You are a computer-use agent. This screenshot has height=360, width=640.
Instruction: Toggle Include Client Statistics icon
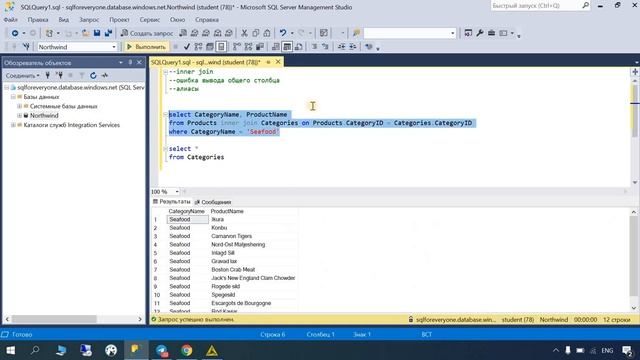coord(259,47)
